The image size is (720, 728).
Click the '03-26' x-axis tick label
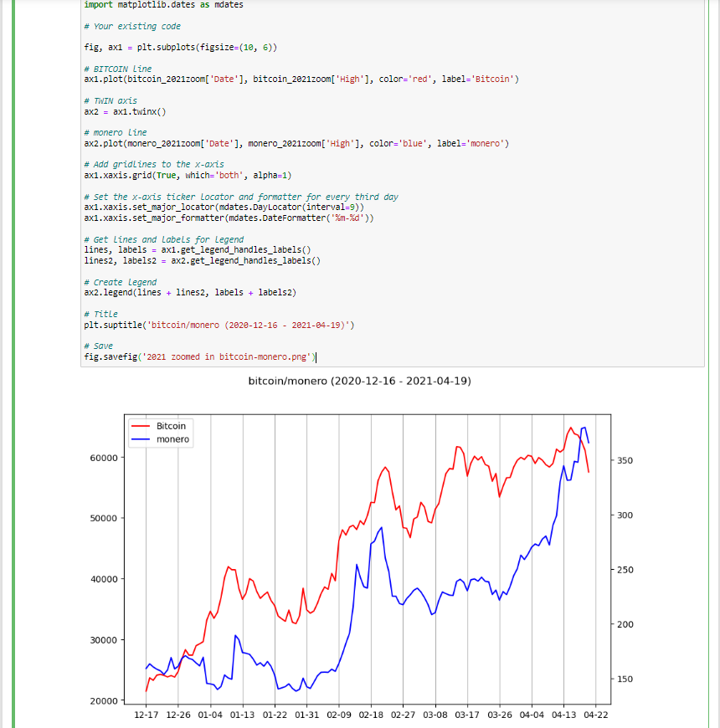pos(500,715)
